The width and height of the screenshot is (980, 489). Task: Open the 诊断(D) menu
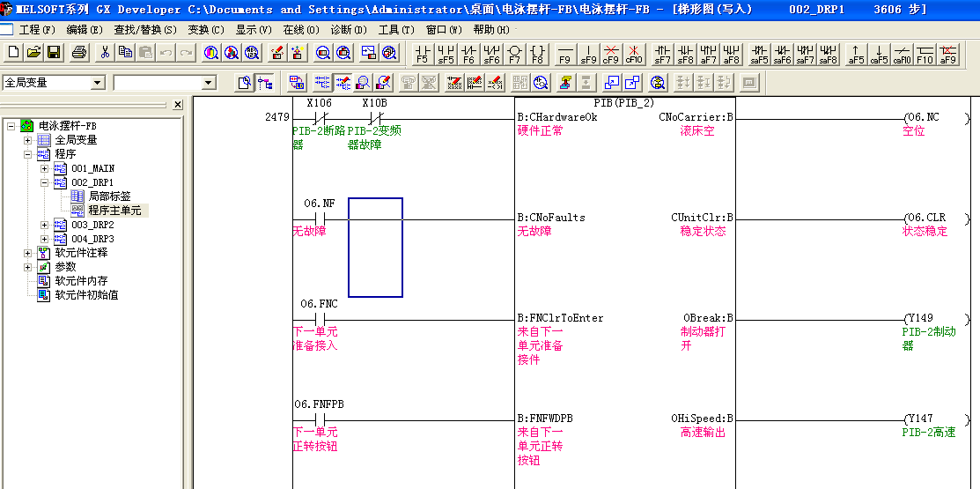(x=347, y=30)
